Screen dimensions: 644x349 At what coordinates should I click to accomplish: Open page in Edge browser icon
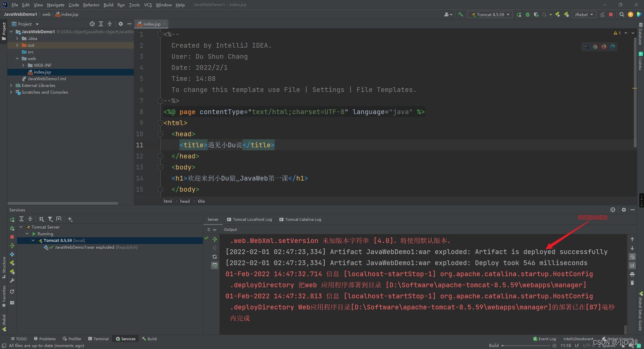612,47
